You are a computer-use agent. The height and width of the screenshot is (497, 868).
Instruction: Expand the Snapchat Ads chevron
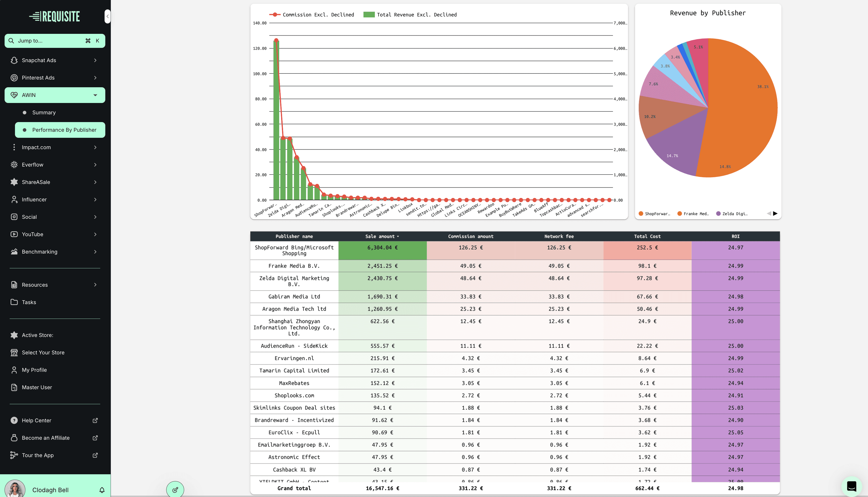(x=95, y=60)
